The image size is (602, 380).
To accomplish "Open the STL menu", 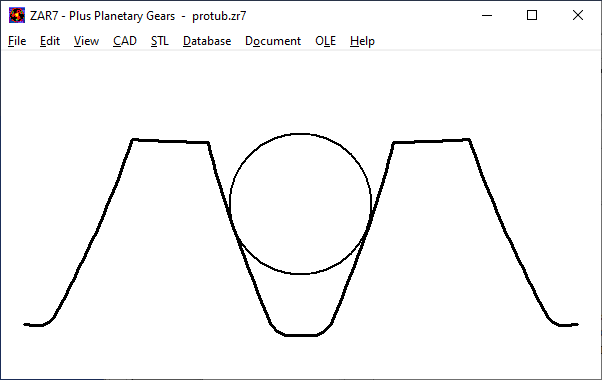I will click(160, 41).
